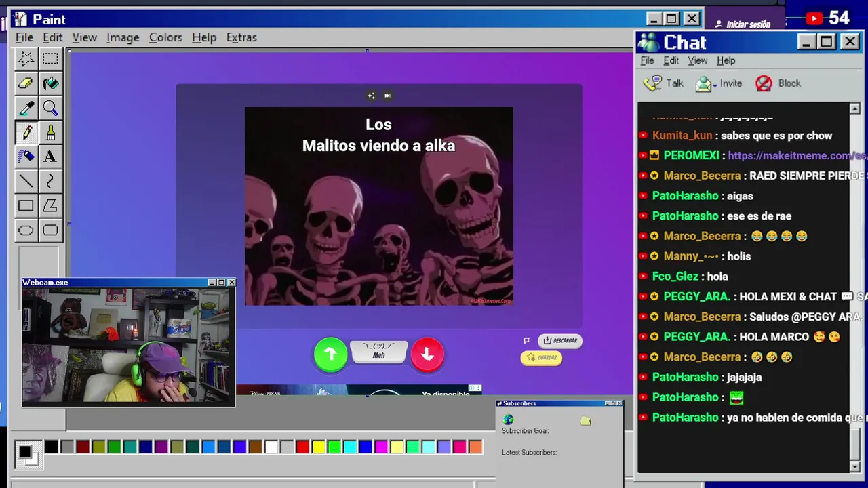Rate the meme as Meh
The image size is (868, 488).
tap(378, 351)
